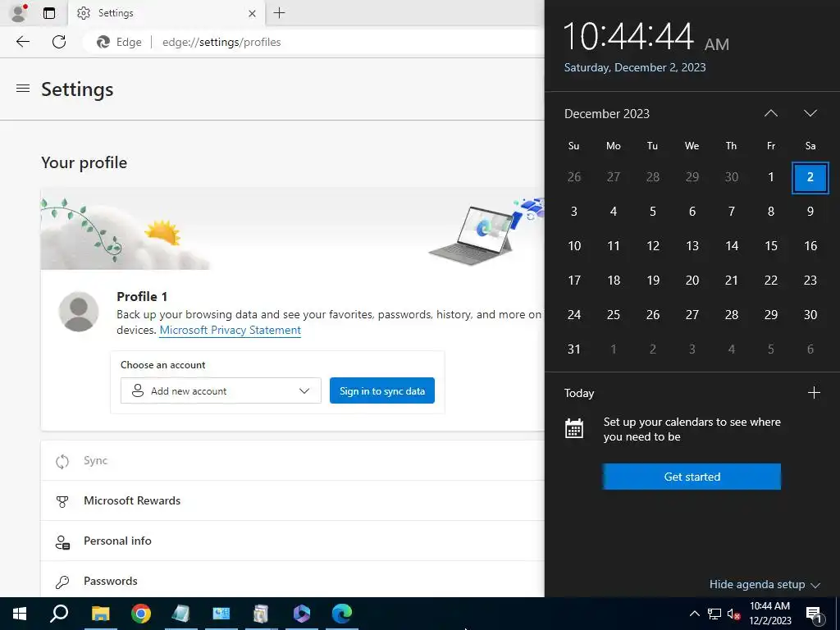This screenshot has width=840, height=630.
Task: Open the Edge profile avatar icon
Action: [x=19, y=13]
